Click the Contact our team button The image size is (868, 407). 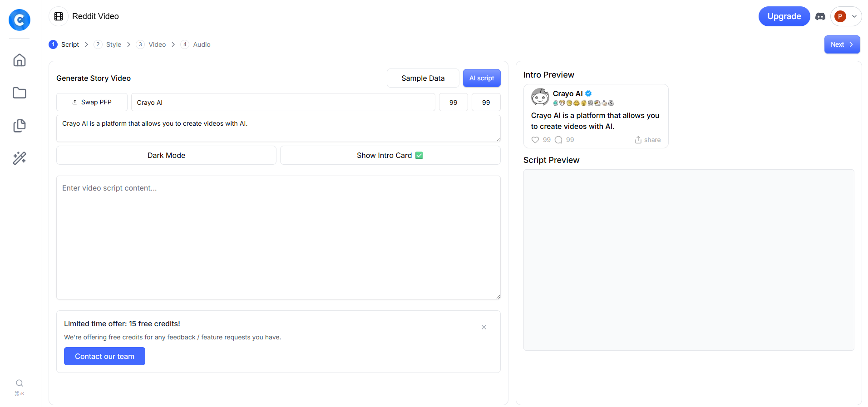click(x=104, y=356)
